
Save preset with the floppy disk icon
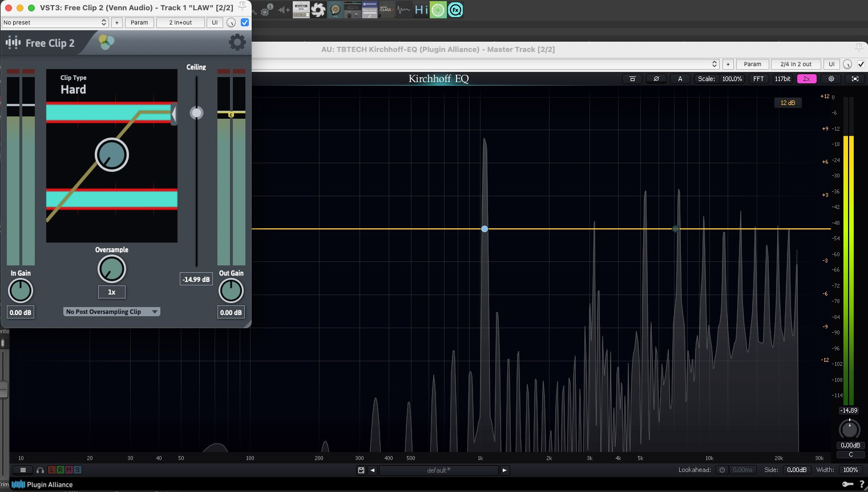pos(361,470)
